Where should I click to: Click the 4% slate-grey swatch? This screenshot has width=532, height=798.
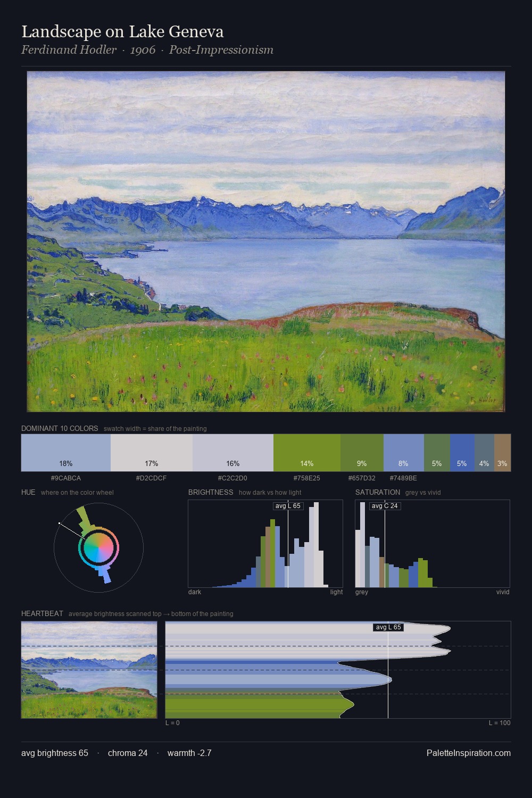click(484, 453)
